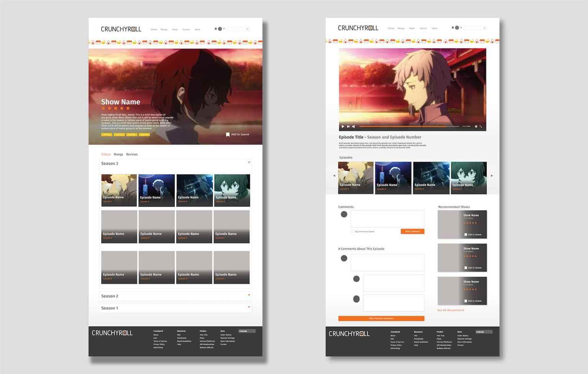Screen dimensions: 588x374
Task: Rate the show using banner stars
Action: click(115, 108)
